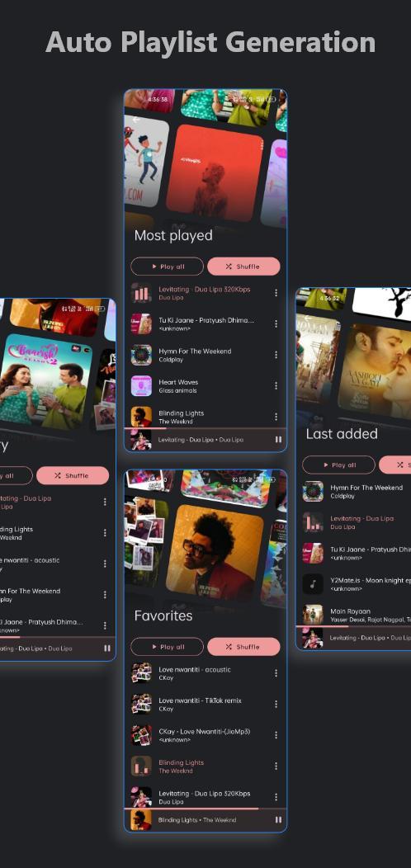411x868 pixels.
Task: Tap Play all in Most played screen
Action: 168,267
